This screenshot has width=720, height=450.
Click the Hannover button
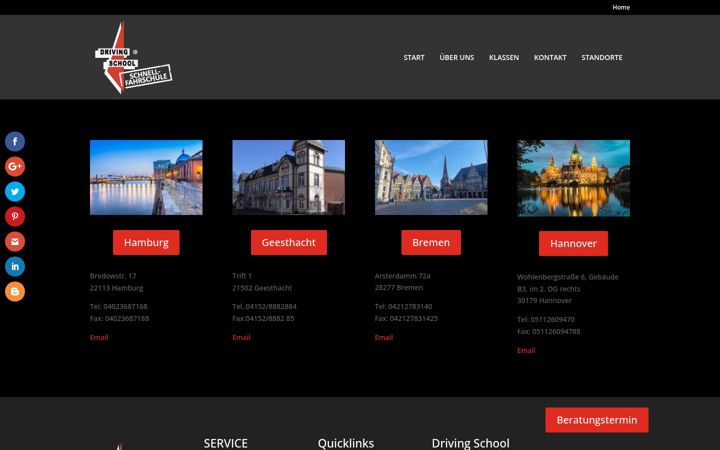point(573,243)
